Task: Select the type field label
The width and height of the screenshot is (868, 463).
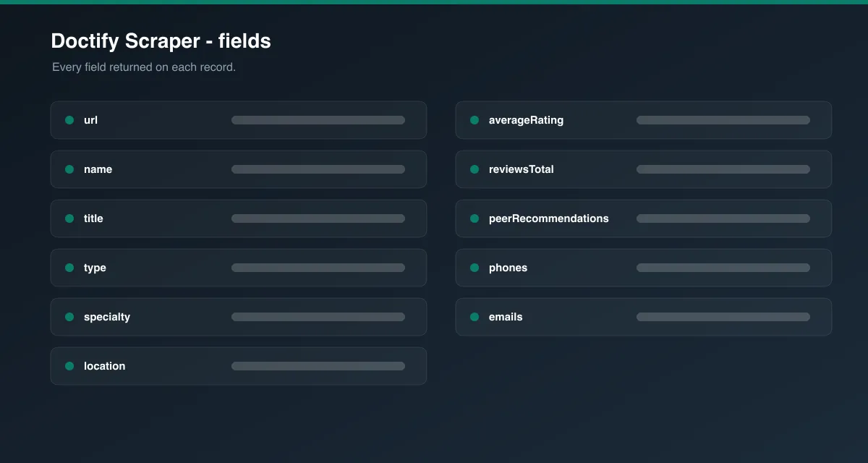Action: [95, 268]
